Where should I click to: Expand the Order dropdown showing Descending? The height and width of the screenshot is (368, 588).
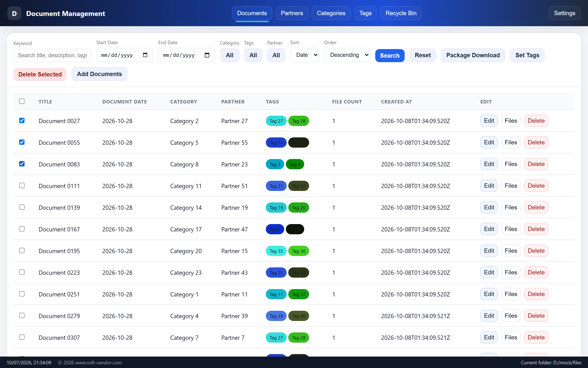click(x=347, y=55)
